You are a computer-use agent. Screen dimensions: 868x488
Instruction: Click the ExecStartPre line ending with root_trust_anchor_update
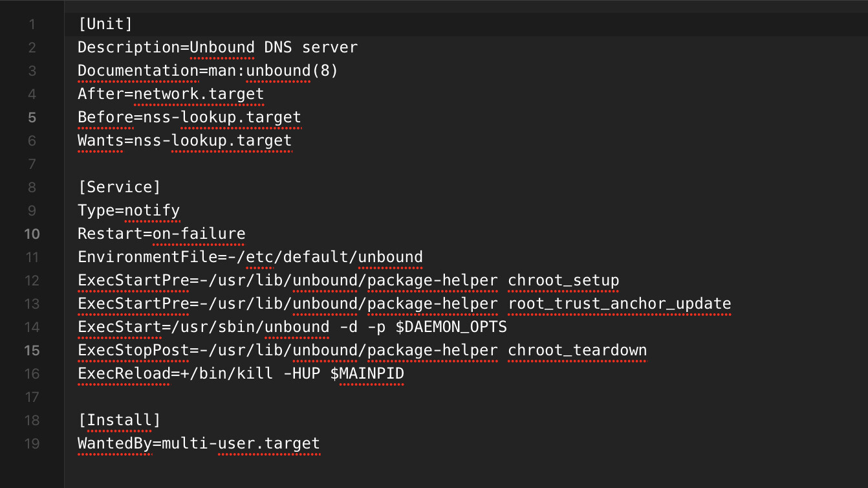point(404,304)
